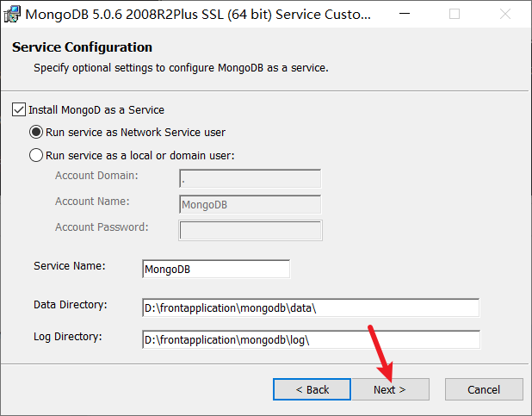Click the Account Domain field

point(250,178)
